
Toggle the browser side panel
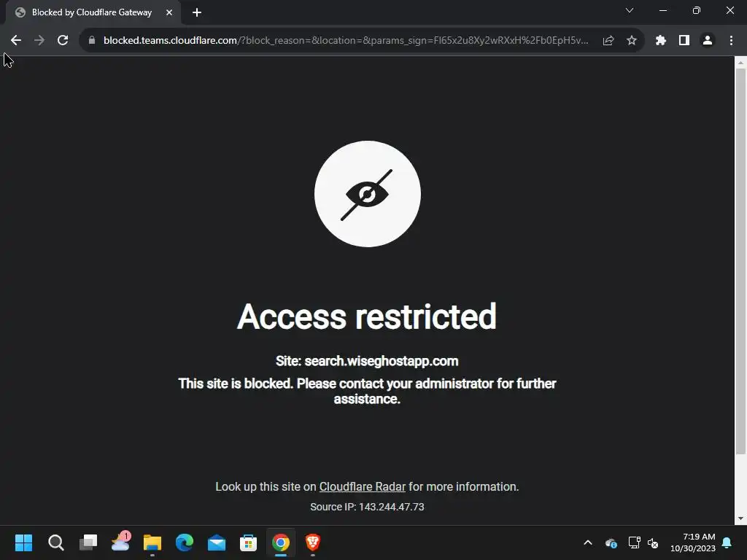pyautogui.click(x=684, y=41)
